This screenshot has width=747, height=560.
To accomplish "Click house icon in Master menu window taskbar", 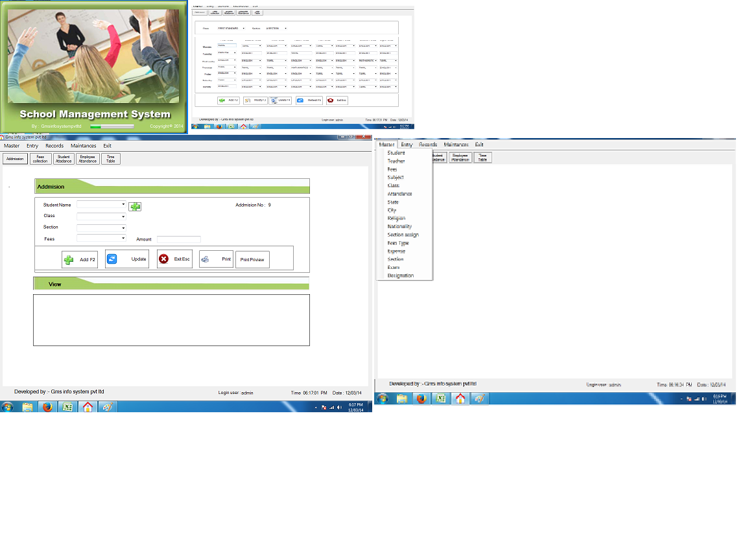I will tap(460, 399).
